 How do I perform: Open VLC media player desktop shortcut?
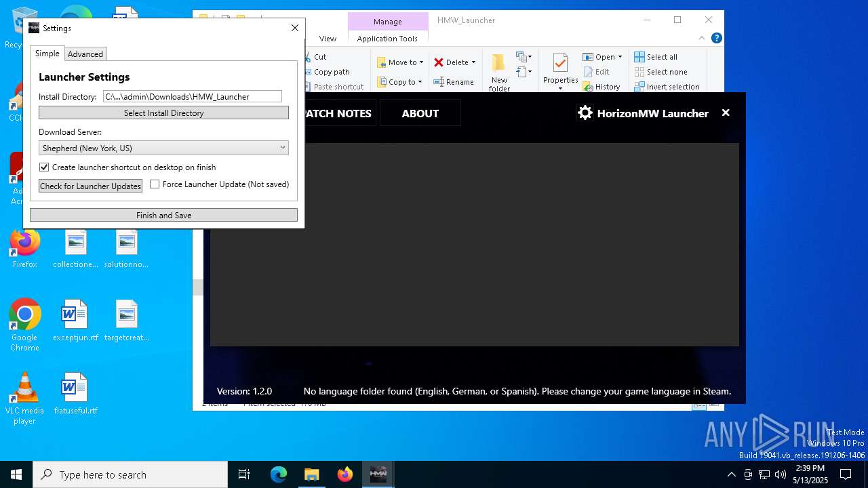[x=25, y=398]
